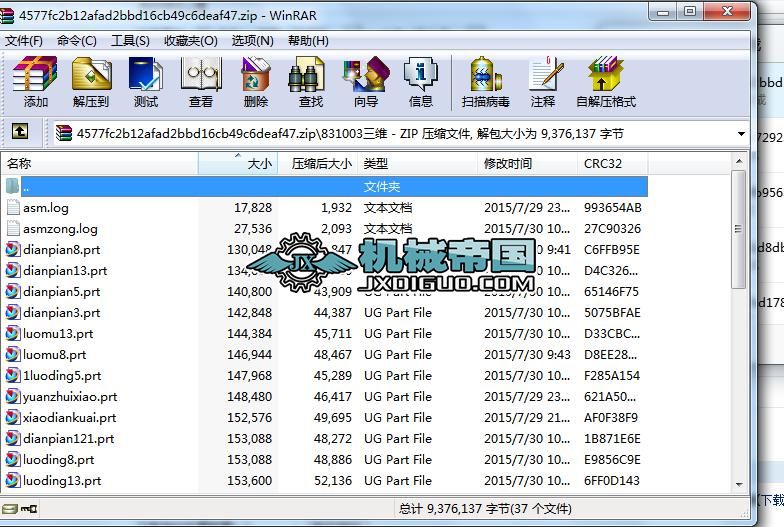Viewport: 784px width, 527px height.
Task: Sort by 修改时间 column header
Action: 528,164
